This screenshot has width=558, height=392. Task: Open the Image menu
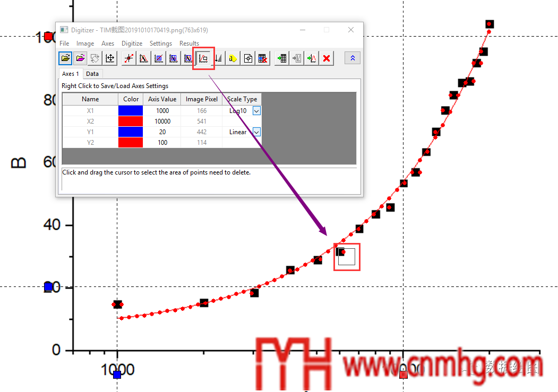point(85,43)
